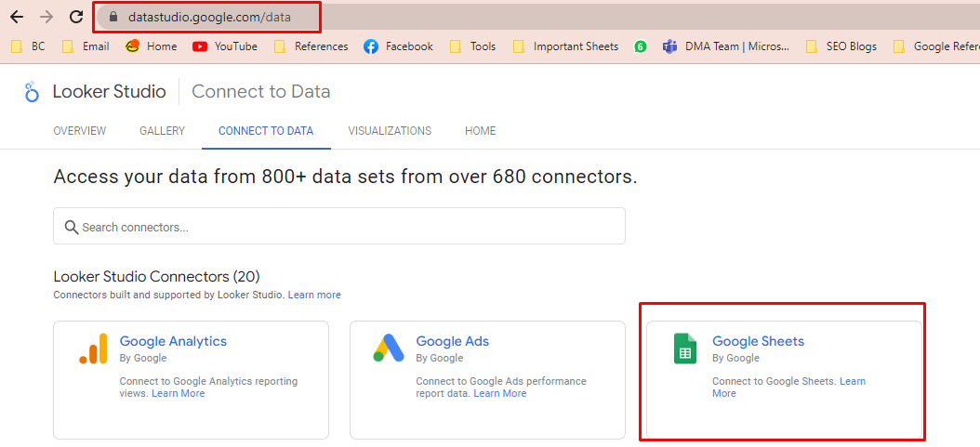Select the Connect to Data tab
Viewport: 980px width, 447px height.
(266, 131)
